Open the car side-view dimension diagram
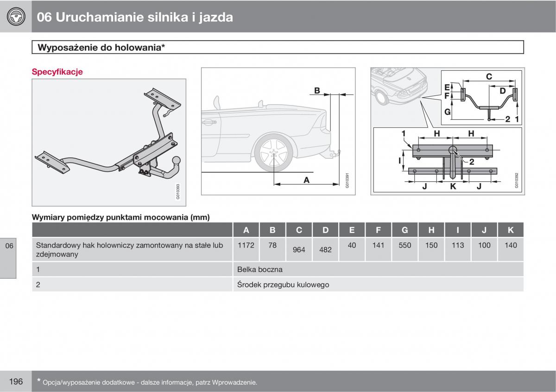The width and height of the screenshot is (556, 392). pyautogui.click(x=278, y=131)
